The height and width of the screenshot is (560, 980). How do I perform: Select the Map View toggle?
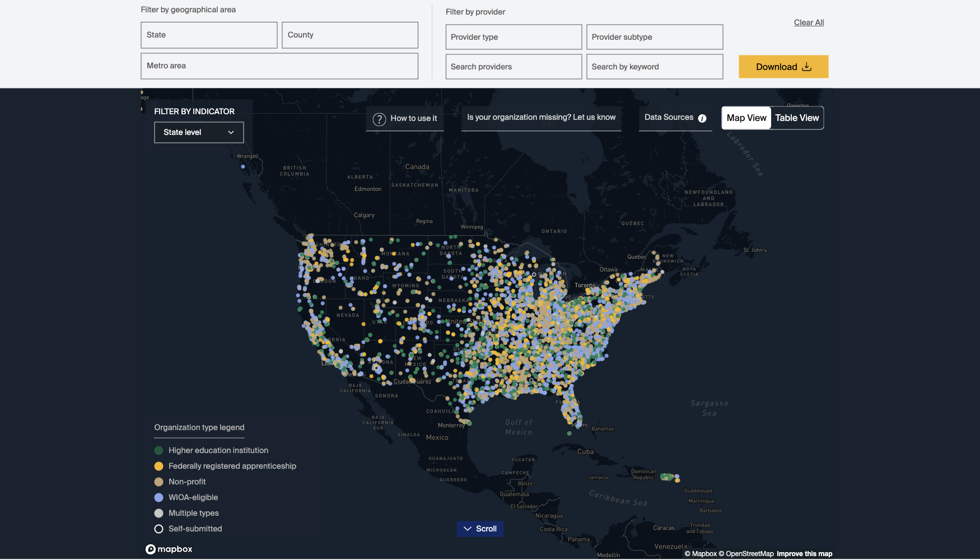[746, 118]
